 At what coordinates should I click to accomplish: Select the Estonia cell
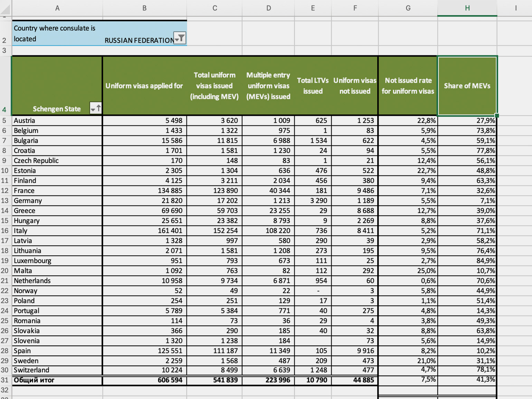(x=57, y=171)
